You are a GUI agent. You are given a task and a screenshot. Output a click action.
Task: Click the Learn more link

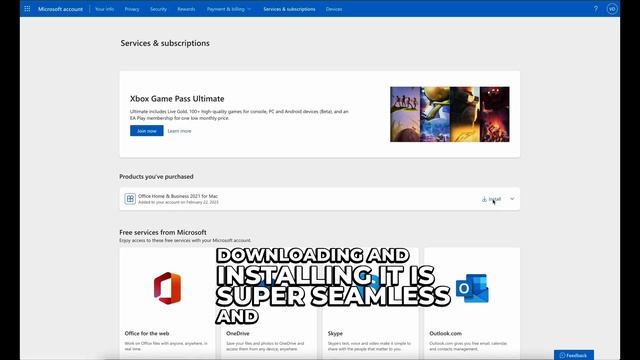179,131
